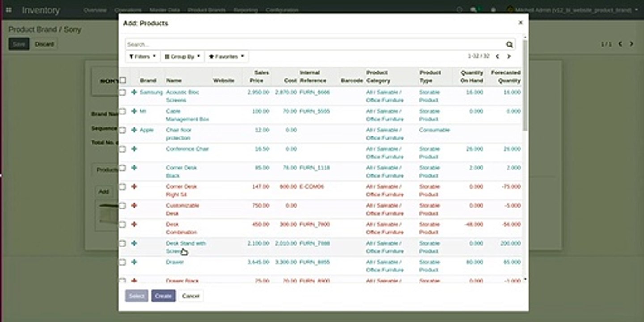Click plus icon on Drawer row
Screen dimensions: 644x322
[134, 262]
